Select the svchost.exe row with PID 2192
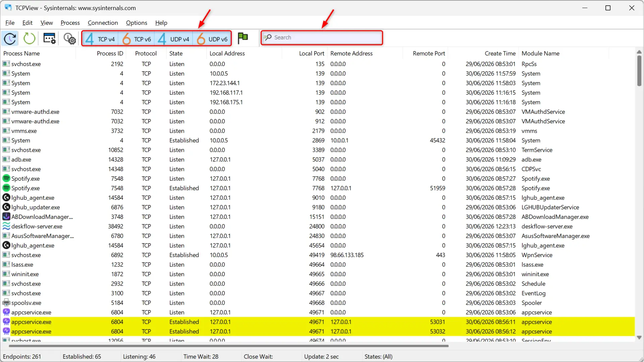 click(x=318, y=64)
